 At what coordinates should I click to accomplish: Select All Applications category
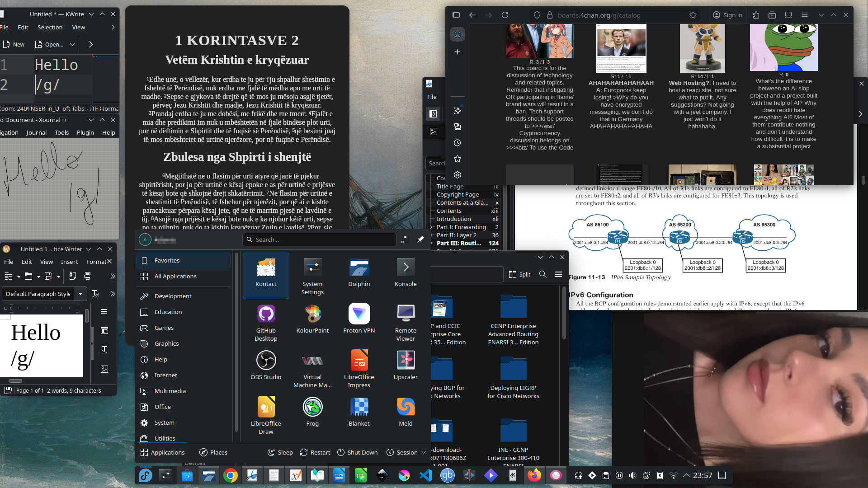click(175, 276)
